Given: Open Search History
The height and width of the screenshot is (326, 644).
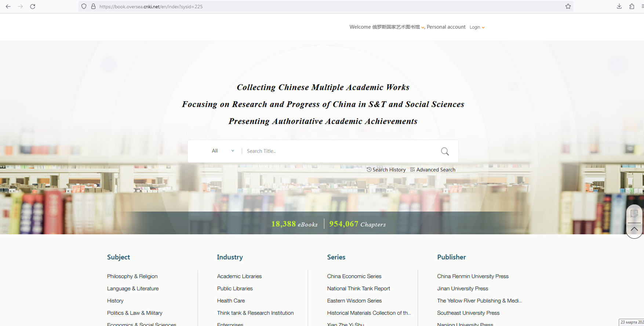Looking at the screenshot, I should tap(386, 170).
